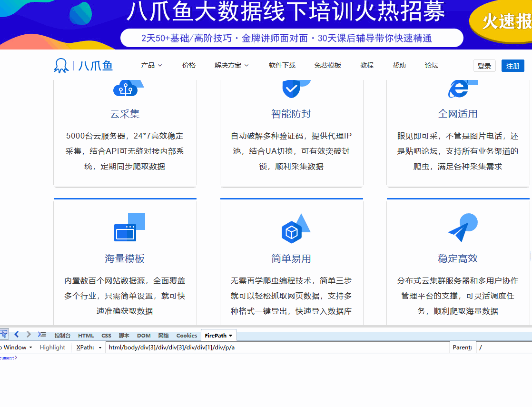Click the 简单易用 heading

tap(291, 258)
